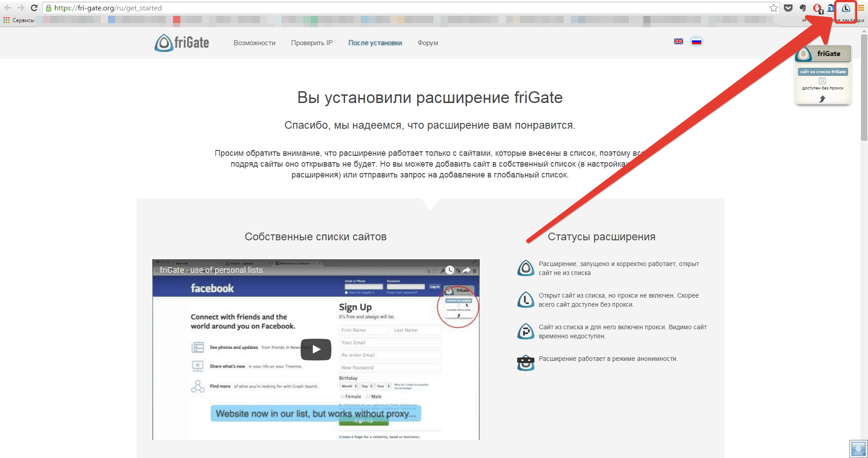Screen dimensions: 868x458
Task: Reload the page with the refresh button
Action: pyautogui.click(x=34, y=8)
